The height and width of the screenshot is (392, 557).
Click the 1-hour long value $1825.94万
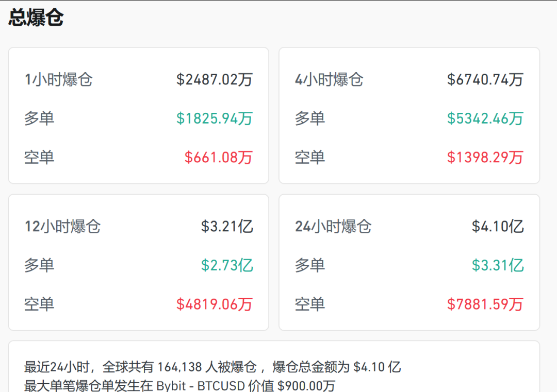[214, 118]
